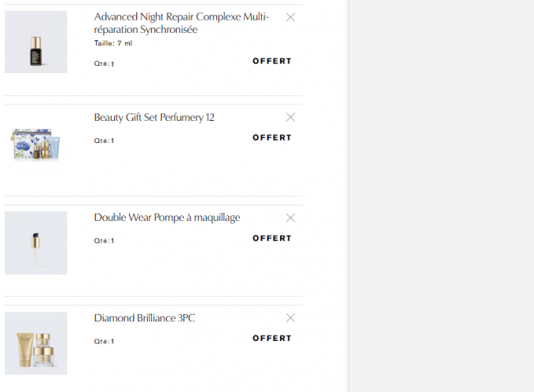Open Double Wear Pompe à maquillage link
Screen dimensions: 534x392
[167, 218]
